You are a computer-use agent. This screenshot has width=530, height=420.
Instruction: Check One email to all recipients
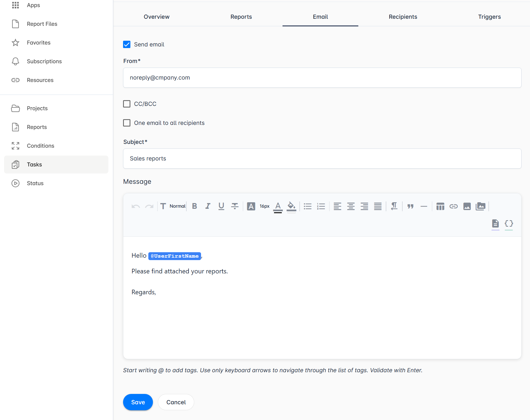(x=127, y=123)
